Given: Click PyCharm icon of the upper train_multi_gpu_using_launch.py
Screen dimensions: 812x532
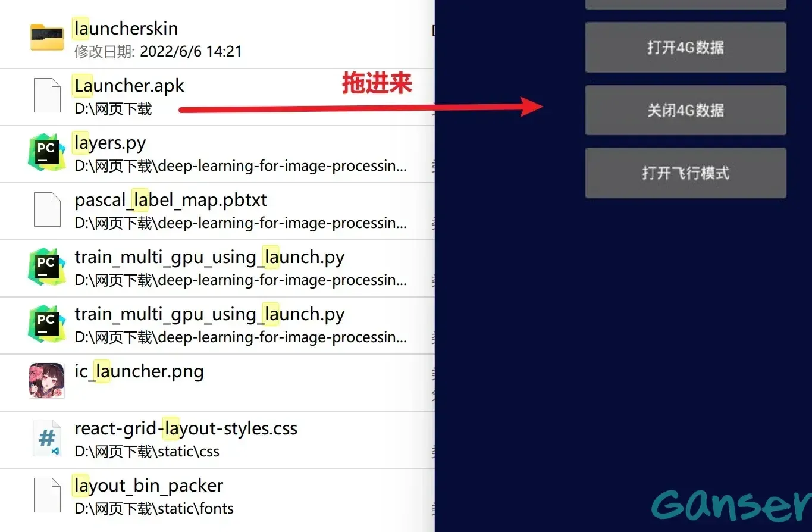Looking at the screenshot, I should [47, 267].
